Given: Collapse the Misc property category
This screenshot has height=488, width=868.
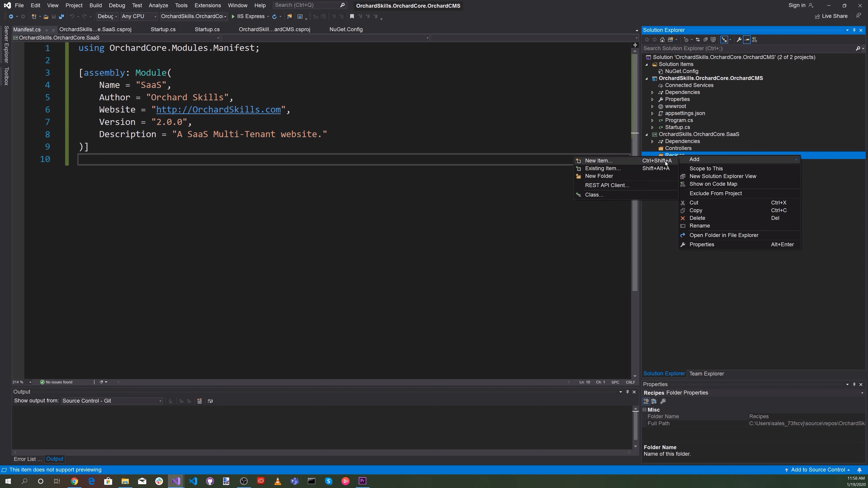Looking at the screenshot, I should click(x=645, y=410).
